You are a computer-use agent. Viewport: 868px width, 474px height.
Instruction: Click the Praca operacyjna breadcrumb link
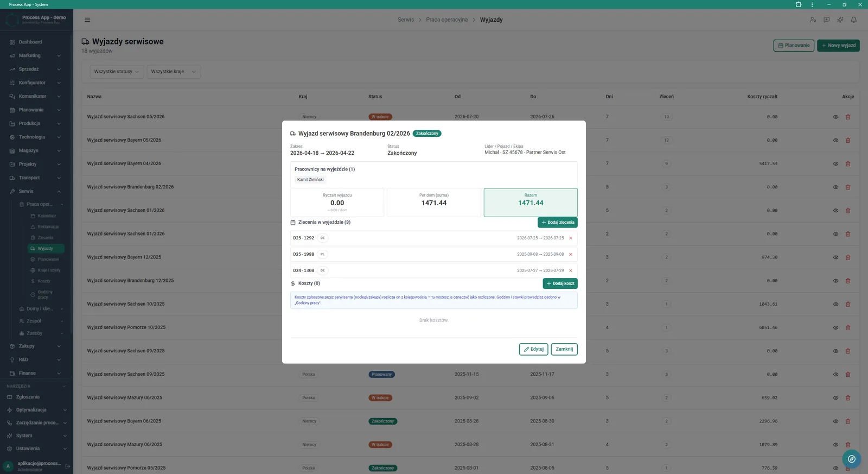[x=446, y=20]
